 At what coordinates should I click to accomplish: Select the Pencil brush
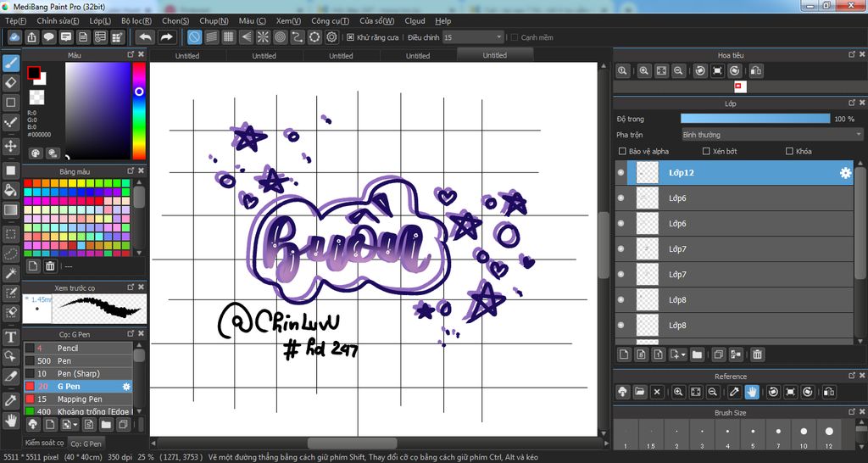77,349
